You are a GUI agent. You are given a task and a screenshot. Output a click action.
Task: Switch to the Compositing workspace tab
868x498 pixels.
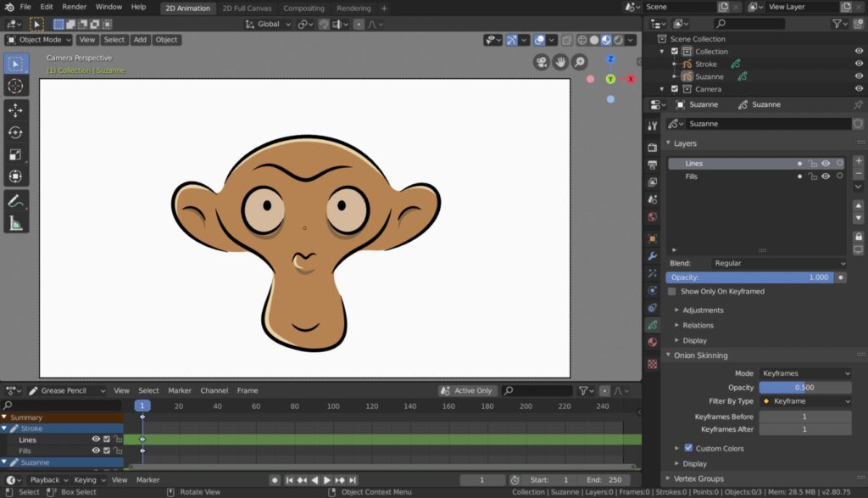point(304,8)
